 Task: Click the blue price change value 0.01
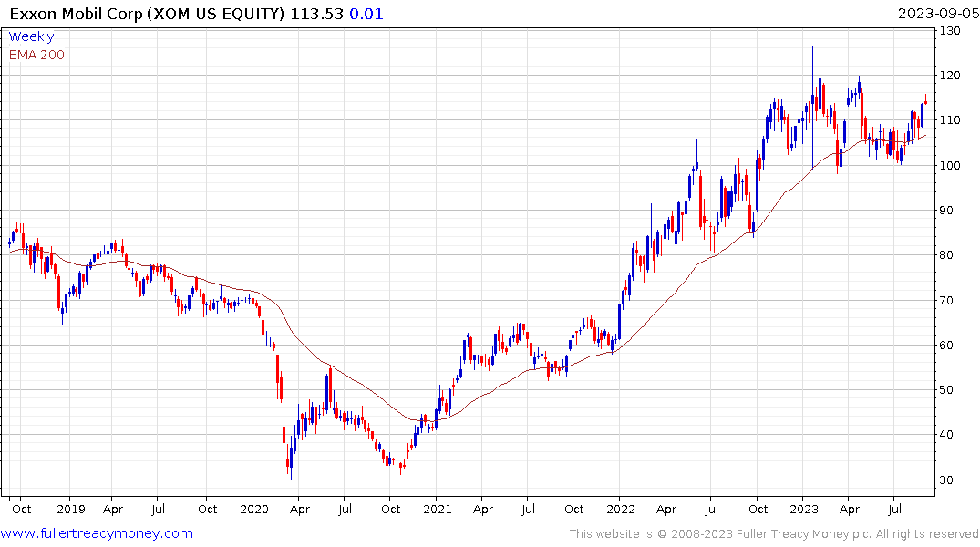366,14
